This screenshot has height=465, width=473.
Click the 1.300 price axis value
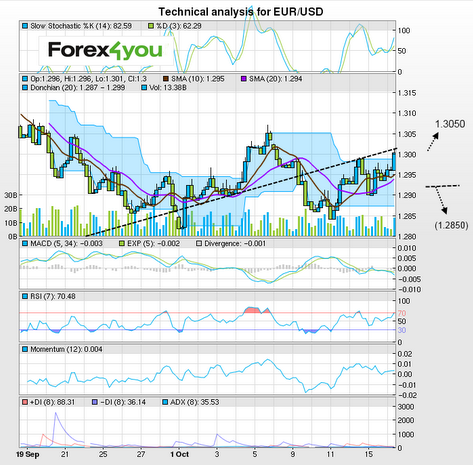[x=407, y=155]
